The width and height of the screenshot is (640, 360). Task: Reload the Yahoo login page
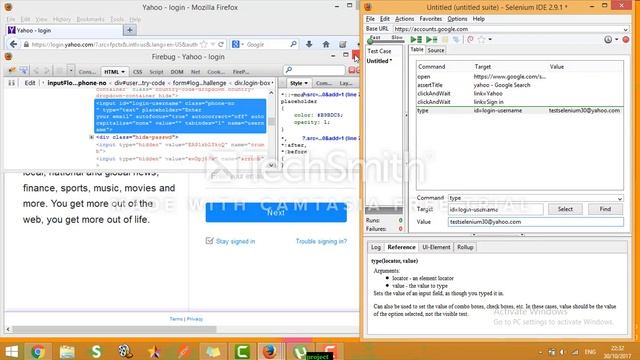tap(221, 44)
